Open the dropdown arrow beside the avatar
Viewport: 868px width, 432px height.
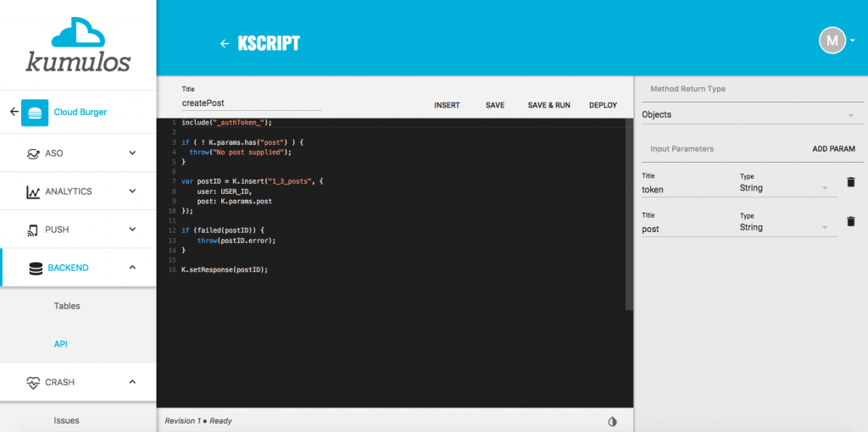tap(853, 41)
